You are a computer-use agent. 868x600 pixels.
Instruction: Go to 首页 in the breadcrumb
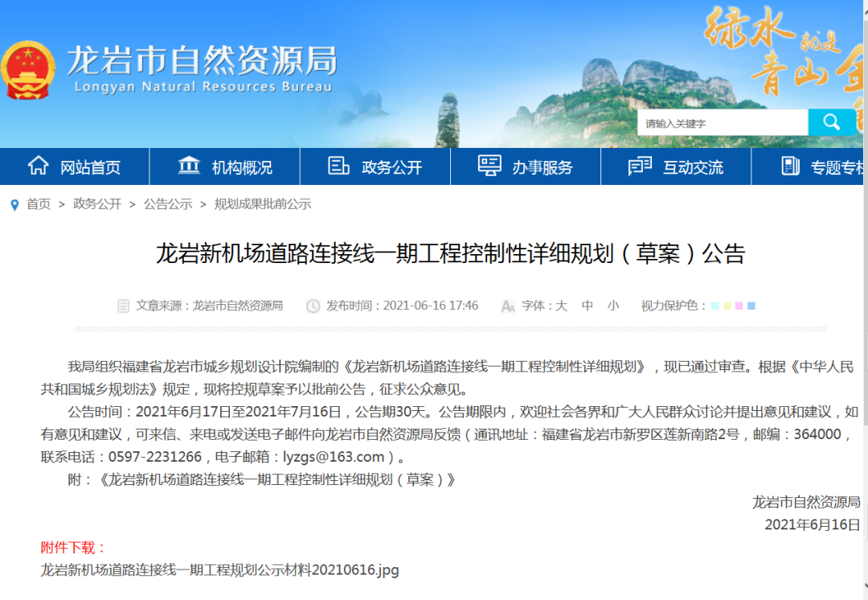coord(39,204)
